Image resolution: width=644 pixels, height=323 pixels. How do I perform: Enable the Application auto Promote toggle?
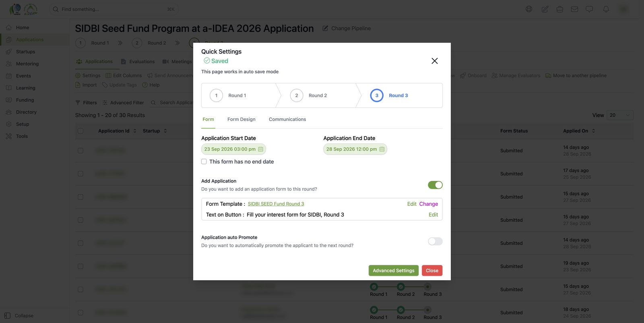pos(435,241)
